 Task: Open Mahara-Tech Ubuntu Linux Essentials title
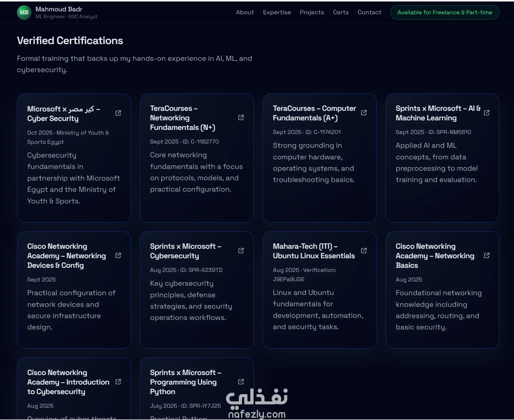[x=314, y=251]
